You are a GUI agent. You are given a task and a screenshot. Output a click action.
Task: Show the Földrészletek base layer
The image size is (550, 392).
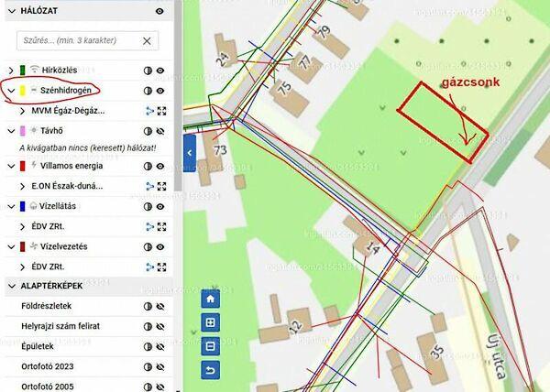point(161,306)
